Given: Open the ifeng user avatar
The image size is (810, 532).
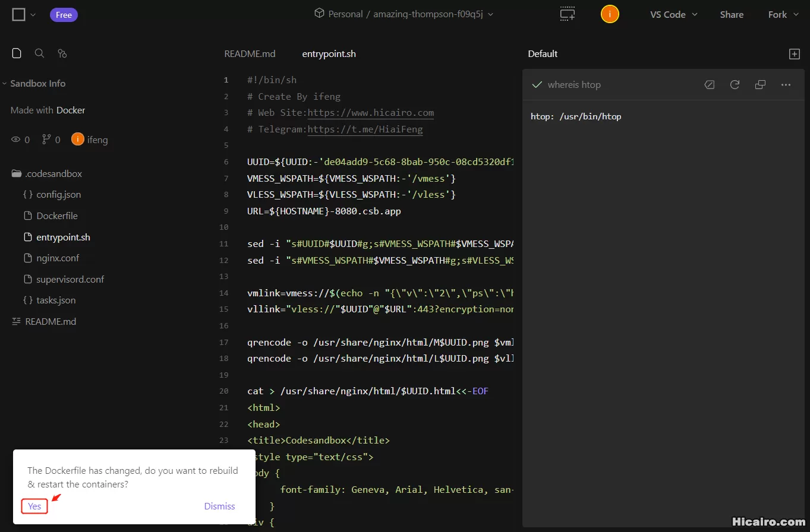Looking at the screenshot, I should 610,14.
